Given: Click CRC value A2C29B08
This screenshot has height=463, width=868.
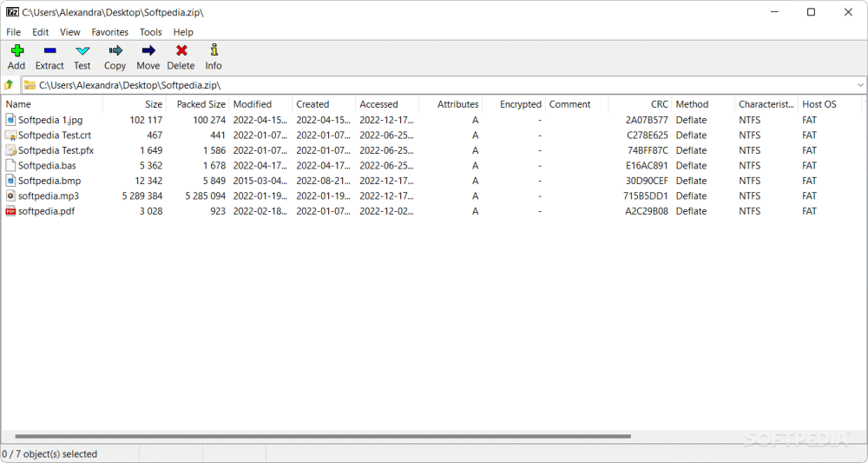Looking at the screenshot, I should click(647, 211).
